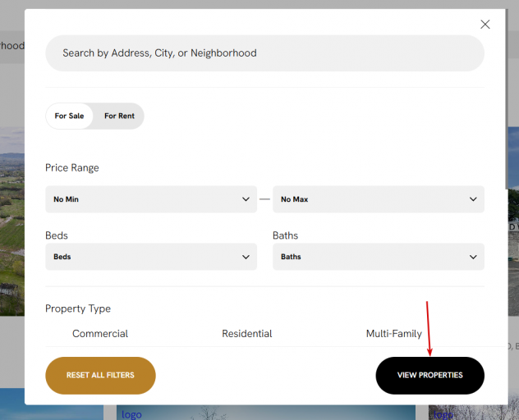Click the landscape photo behind the dialog
Image resolution: width=519 pixels, height=420 pixels.
(12, 221)
